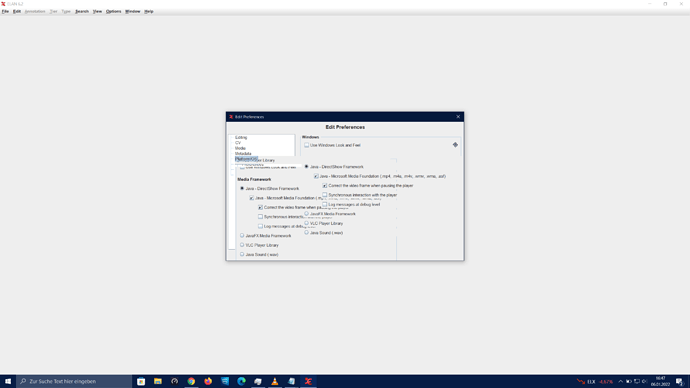Show hidden system tray icons
Image resolution: width=690 pixels, height=388 pixels.
pyautogui.click(x=620, y=381)
